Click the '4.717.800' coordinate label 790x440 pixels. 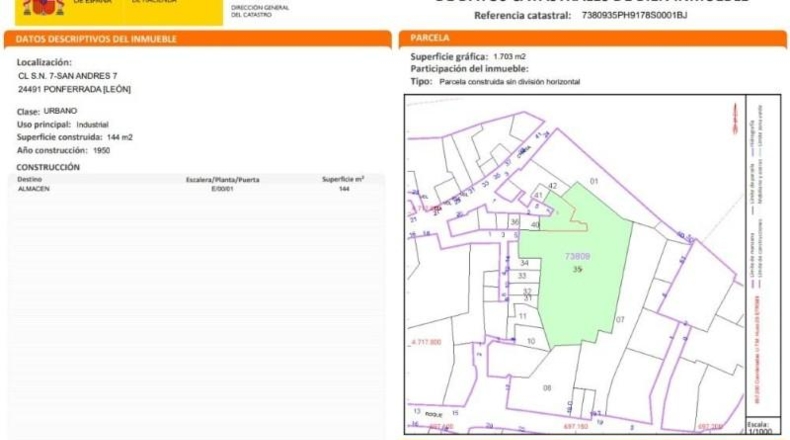coord(426,342)
